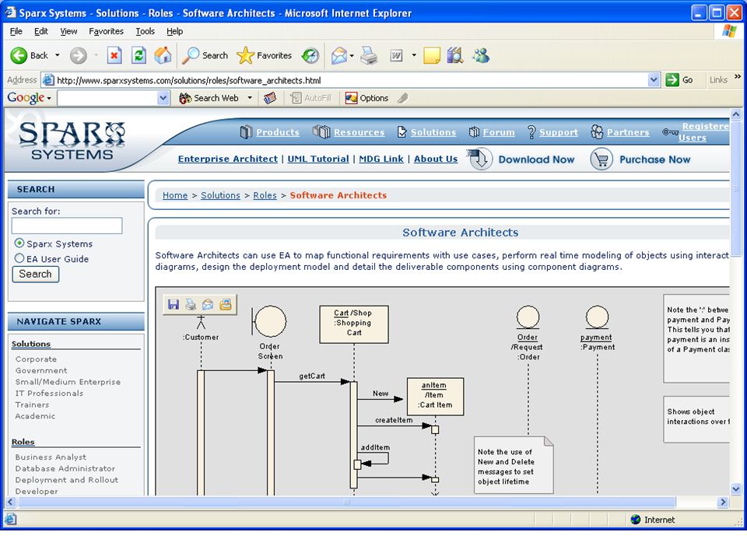Click the Google toolbar news icon
Screen dimensions: 747x560
pyautogui.click(x=270, y=98)
